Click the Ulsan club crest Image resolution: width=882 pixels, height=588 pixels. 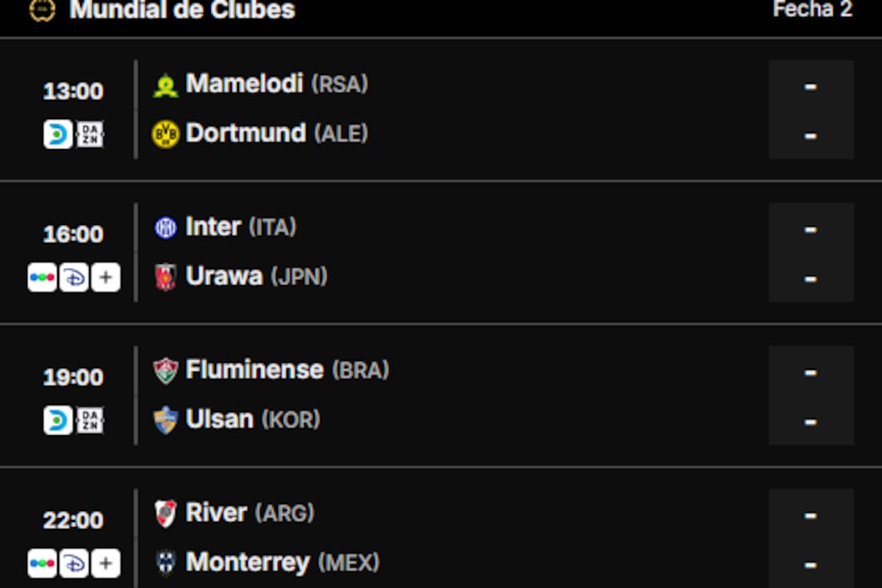[166, 419]
